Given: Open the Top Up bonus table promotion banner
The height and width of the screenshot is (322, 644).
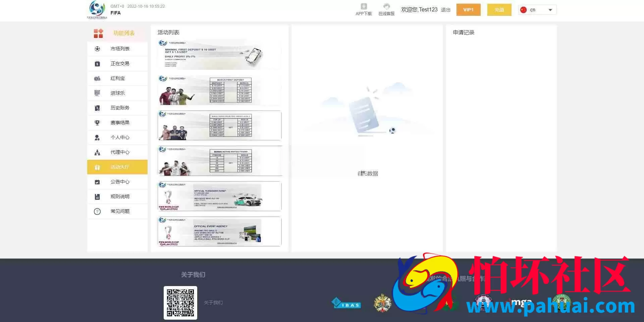Looking at the screenshot, I should (x=220, y=125).
